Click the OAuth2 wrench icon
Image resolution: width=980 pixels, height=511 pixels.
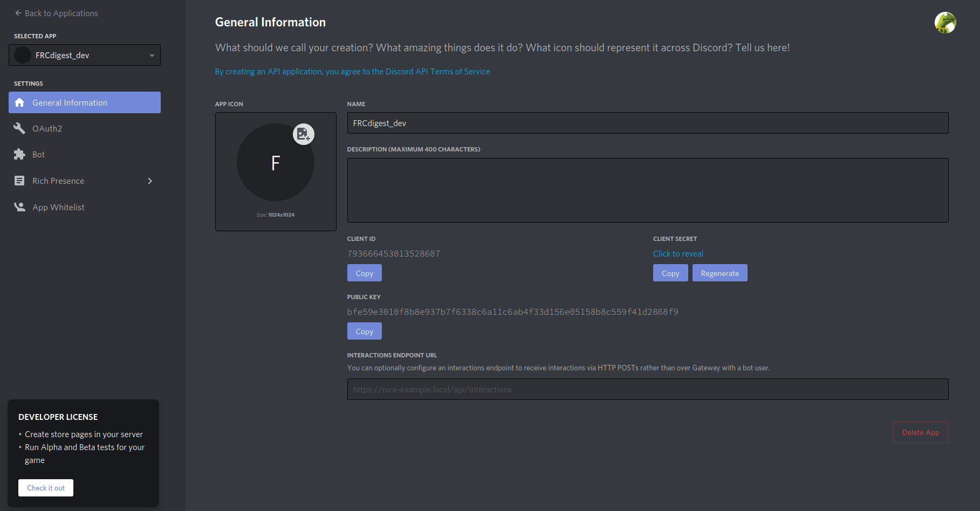(x=19, y=128)
